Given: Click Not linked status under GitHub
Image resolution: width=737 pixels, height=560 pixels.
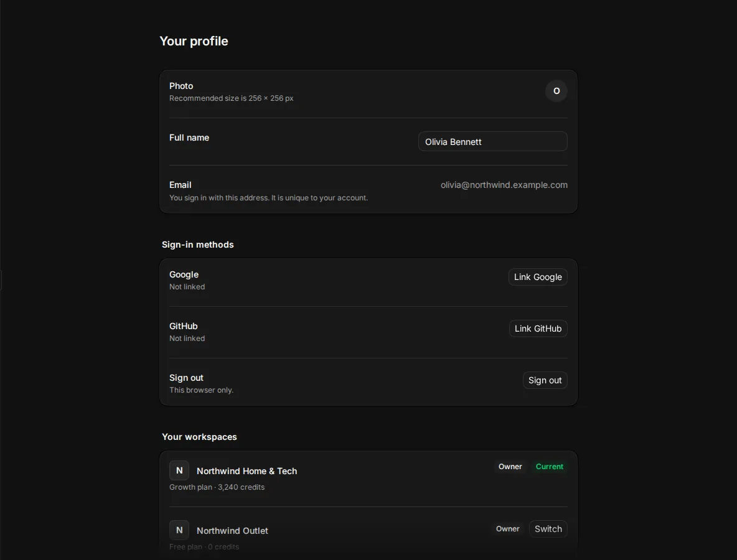Looking at the screenshot, I should 187,338.
